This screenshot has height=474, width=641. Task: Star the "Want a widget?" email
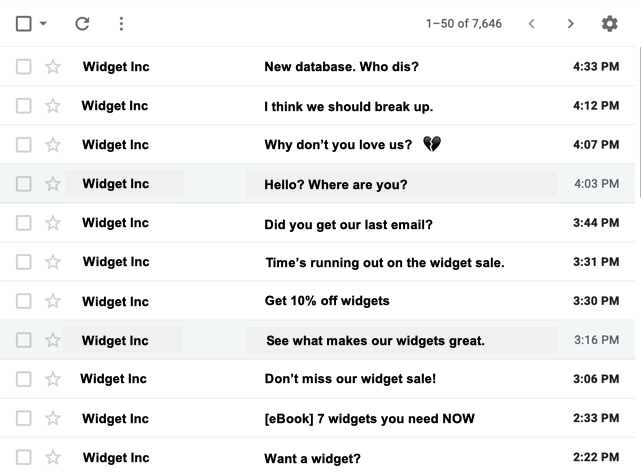(x=53, y=458)
